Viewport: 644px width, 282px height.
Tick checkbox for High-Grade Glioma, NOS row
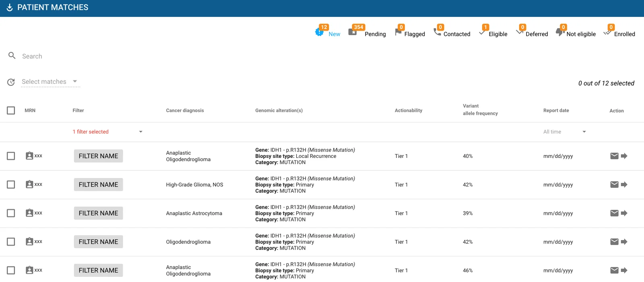click(x=11, y=185)
